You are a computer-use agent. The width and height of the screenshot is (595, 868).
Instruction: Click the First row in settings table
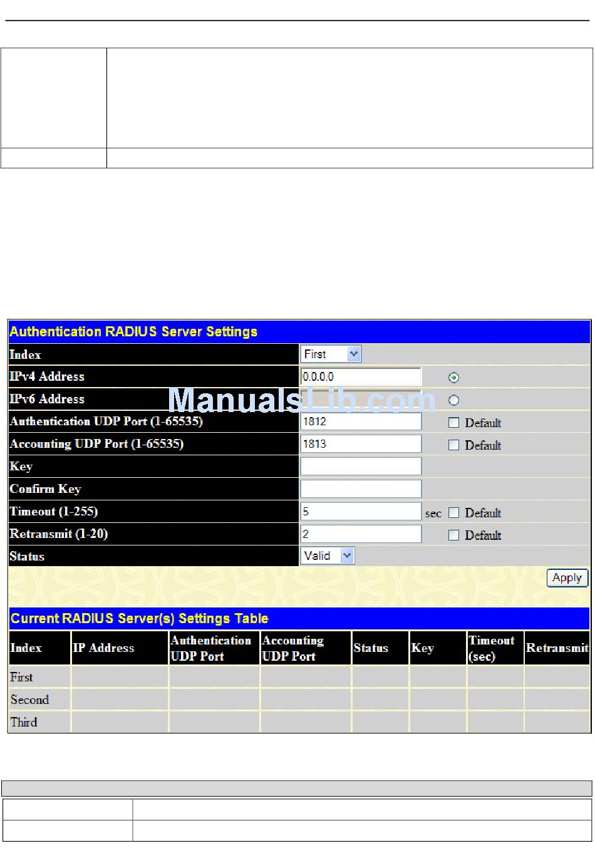click(299, 677)
